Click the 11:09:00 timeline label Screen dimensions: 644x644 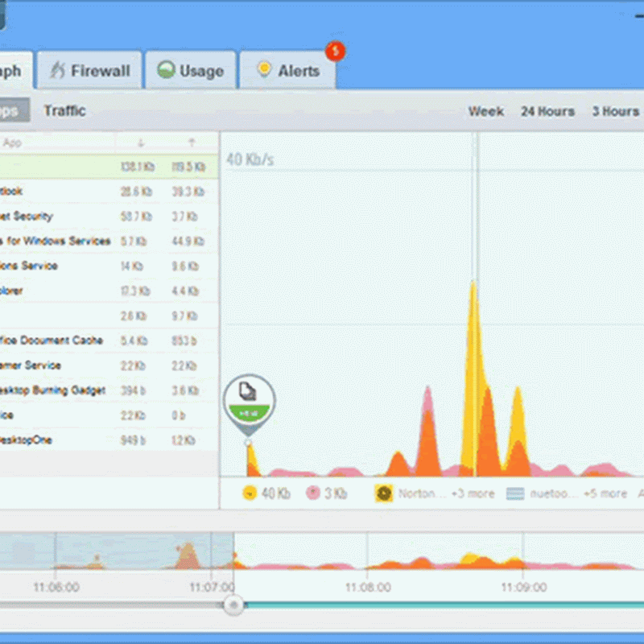[524, 587]
